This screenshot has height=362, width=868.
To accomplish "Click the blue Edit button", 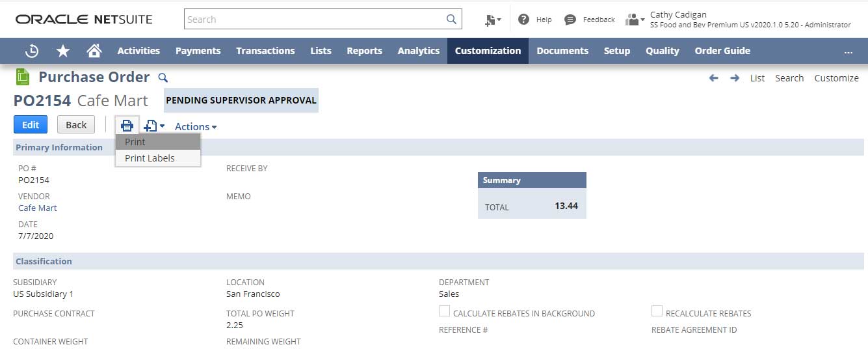I will tap(31, 125).
